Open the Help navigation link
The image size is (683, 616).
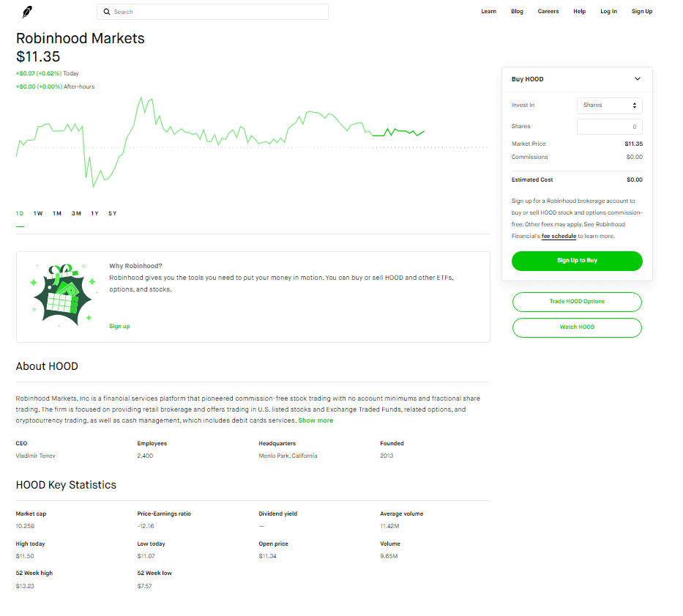(x=579, y=11)
